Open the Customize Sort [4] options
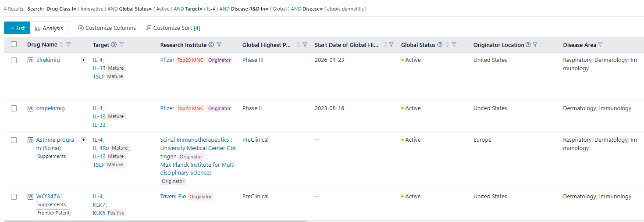Screen dimensions: 644x222 coord(173,28)
